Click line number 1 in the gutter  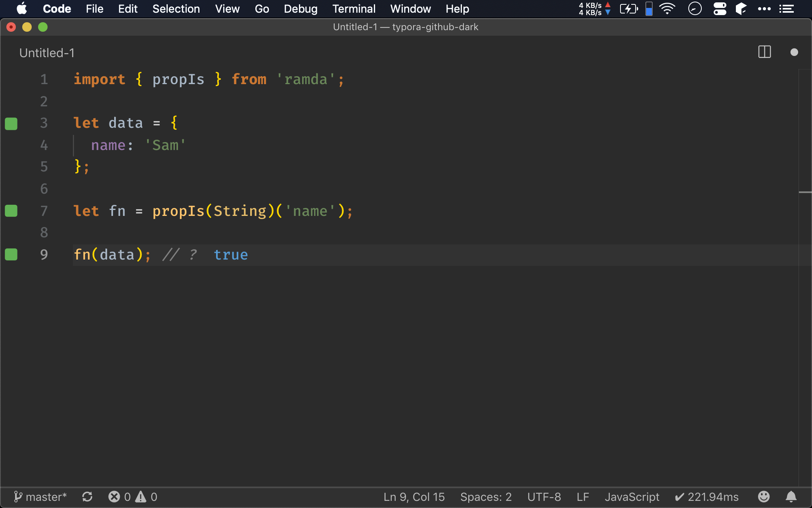point(44,80)
